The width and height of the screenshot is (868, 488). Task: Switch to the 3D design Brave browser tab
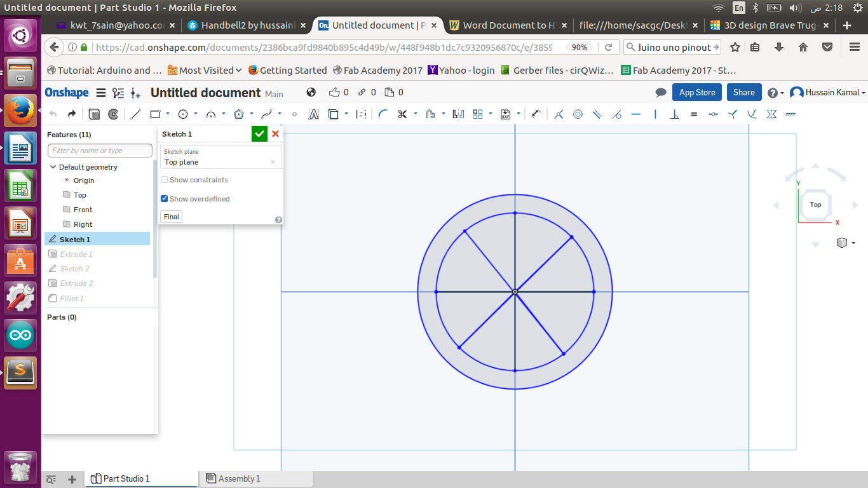point(768,25)
